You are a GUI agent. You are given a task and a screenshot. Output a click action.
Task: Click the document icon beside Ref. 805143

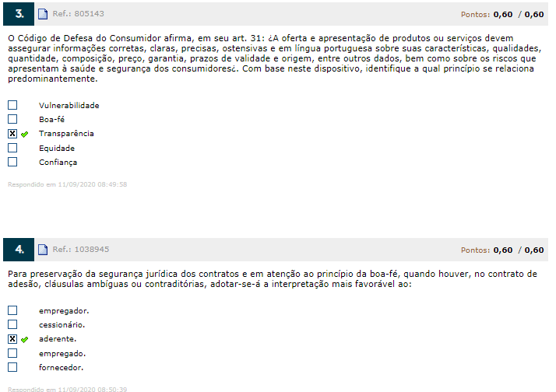pyautogui.click(x=43, y=14)
